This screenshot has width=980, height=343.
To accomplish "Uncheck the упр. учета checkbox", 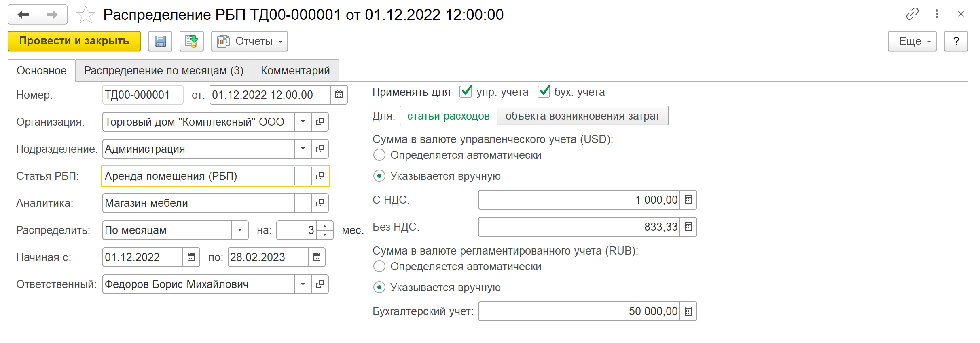I will click(x=466, y=92).
